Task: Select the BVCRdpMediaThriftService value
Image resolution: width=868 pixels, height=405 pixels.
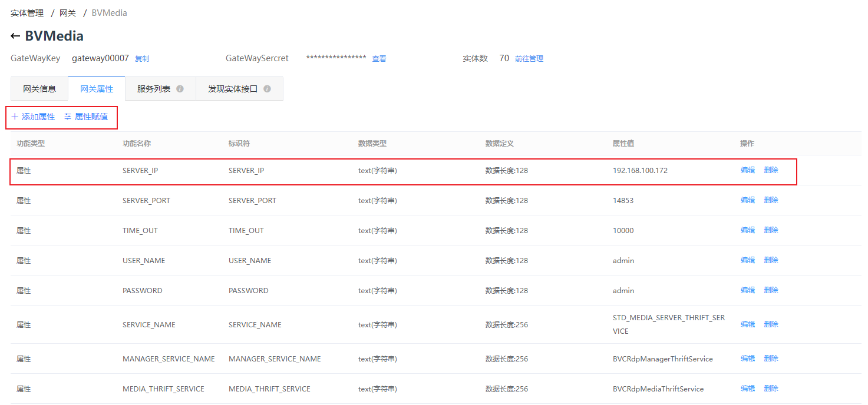Action: (x=658, y=389)
